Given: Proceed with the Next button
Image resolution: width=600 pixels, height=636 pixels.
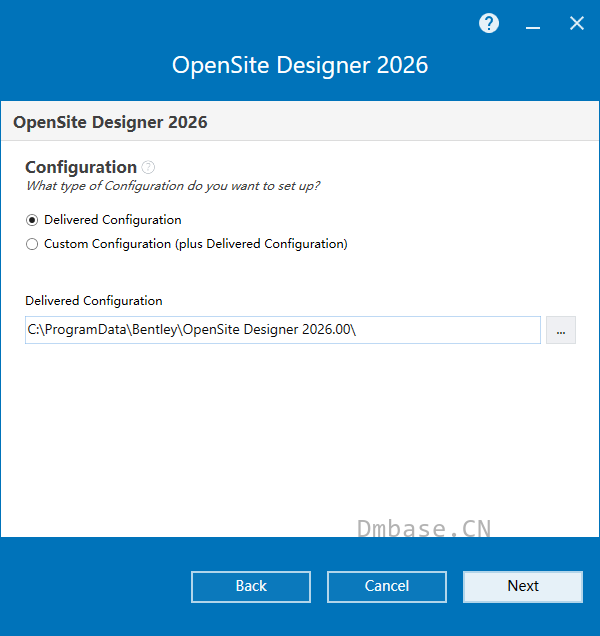Looking at the screenshot, I should click(x=523, y=587).
